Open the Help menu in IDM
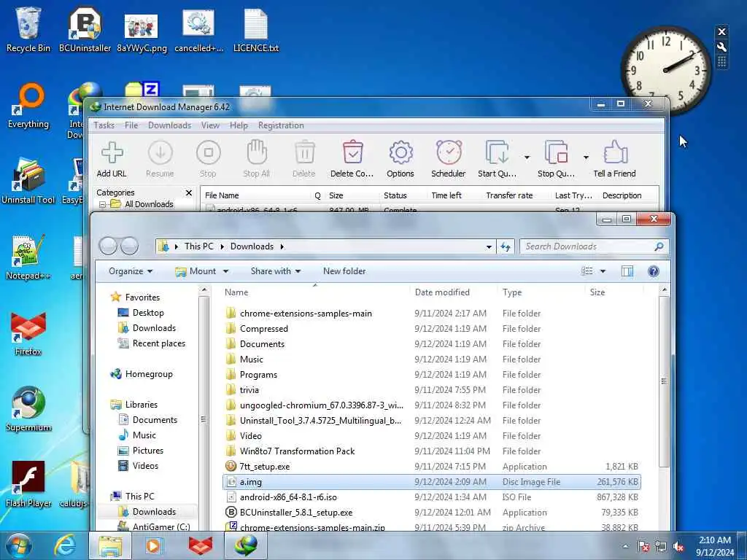747x560 pixels. click(x=239, y=125)
